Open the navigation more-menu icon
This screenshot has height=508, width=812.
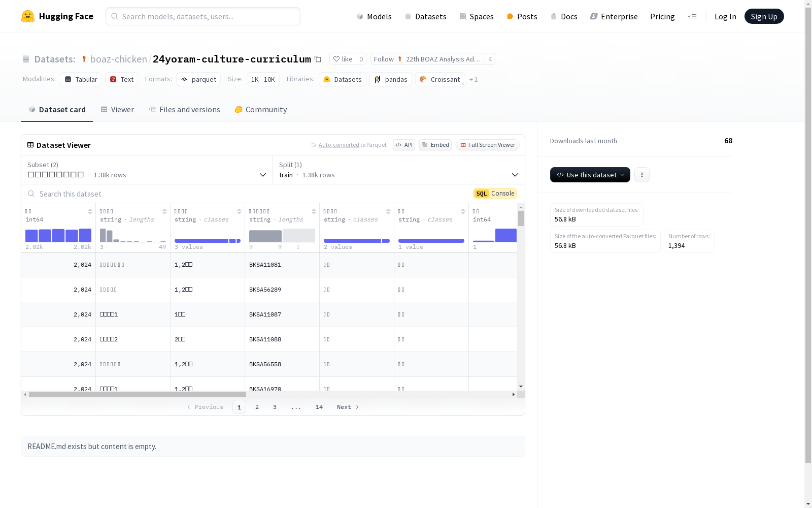coord(692,16)
